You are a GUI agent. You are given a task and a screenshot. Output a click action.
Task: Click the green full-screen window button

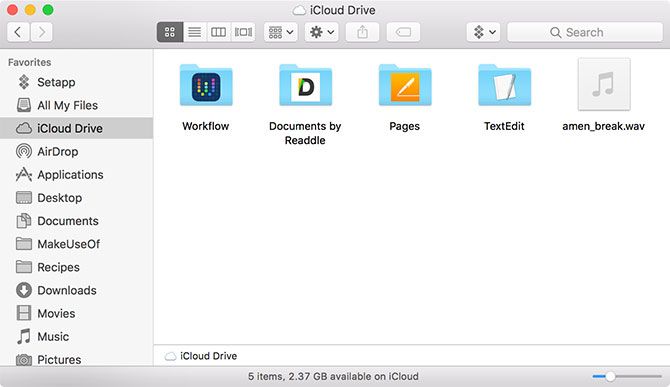[48, 9]
